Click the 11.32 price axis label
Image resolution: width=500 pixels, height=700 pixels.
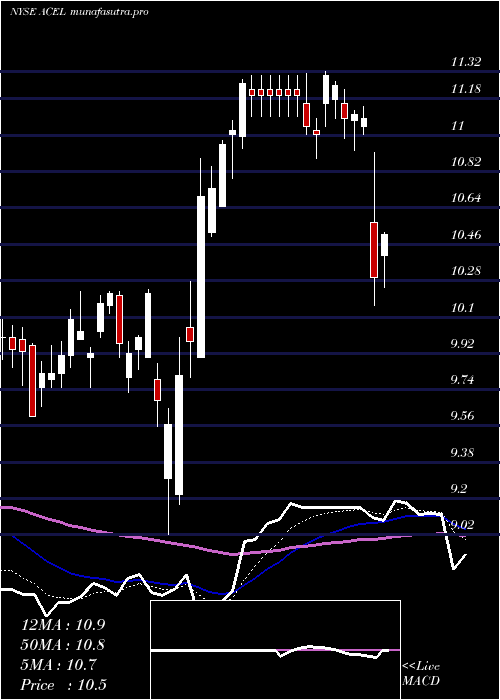pyautogui.click(x=466, y=62)
